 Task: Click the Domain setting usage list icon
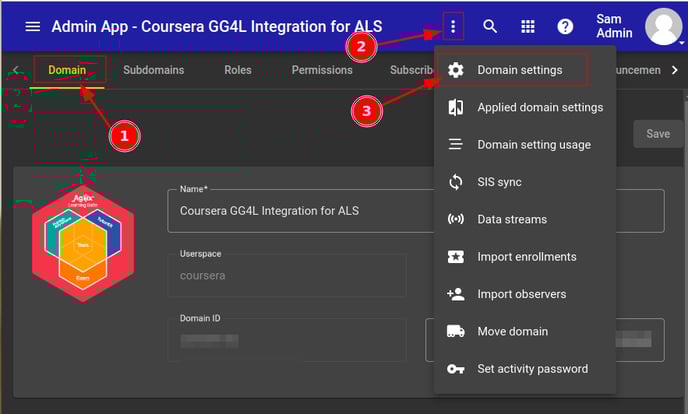(455, 144)
